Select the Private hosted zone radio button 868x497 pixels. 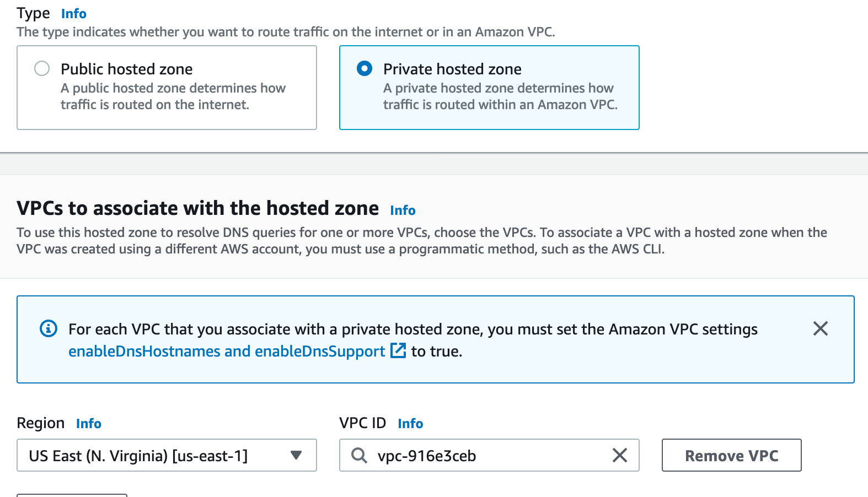click(365, 69)
